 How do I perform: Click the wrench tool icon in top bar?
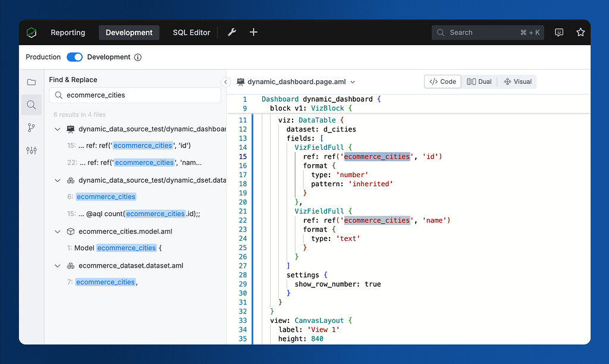click(x=231, y=32)
